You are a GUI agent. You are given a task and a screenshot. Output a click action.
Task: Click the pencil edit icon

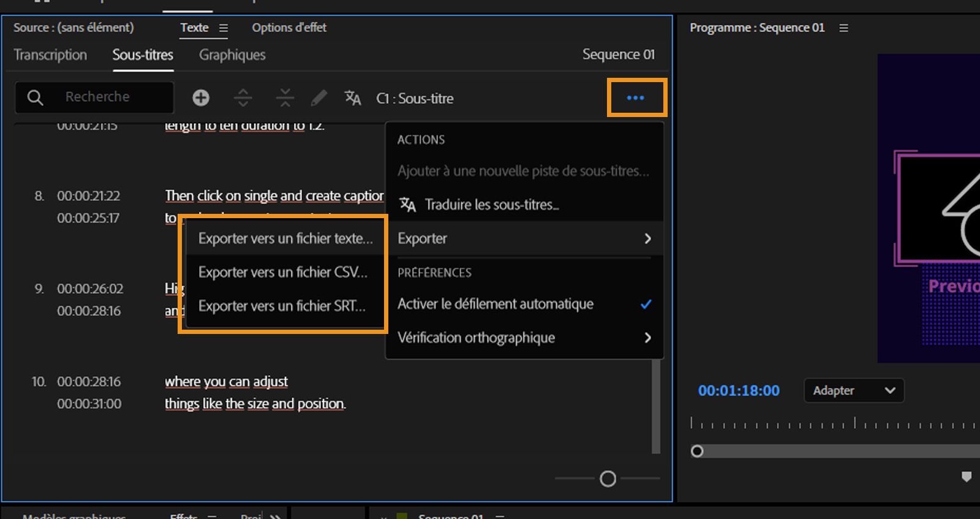[x=319, y=97]
